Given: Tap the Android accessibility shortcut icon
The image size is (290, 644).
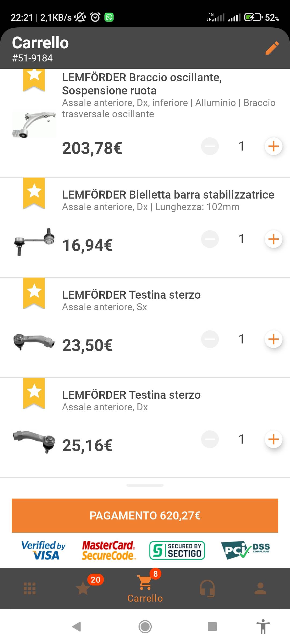Looking at the screenshot, I should coord(263,627).
